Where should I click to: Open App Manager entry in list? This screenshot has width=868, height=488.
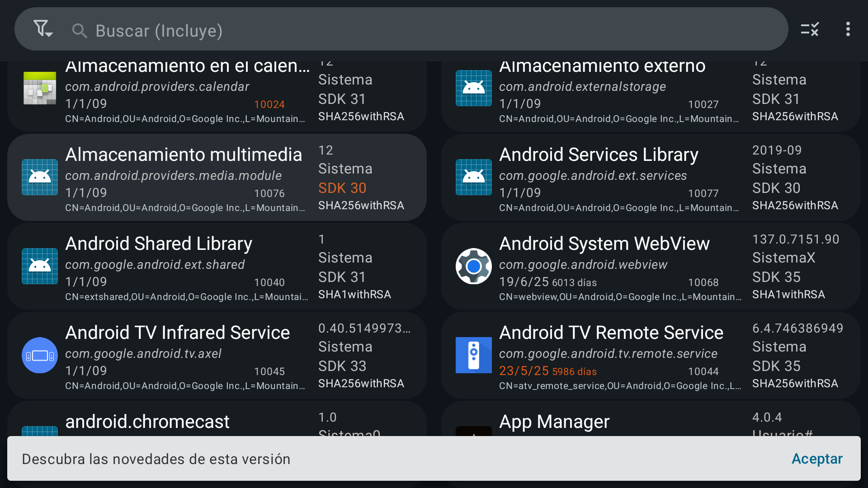coord(651,418)
